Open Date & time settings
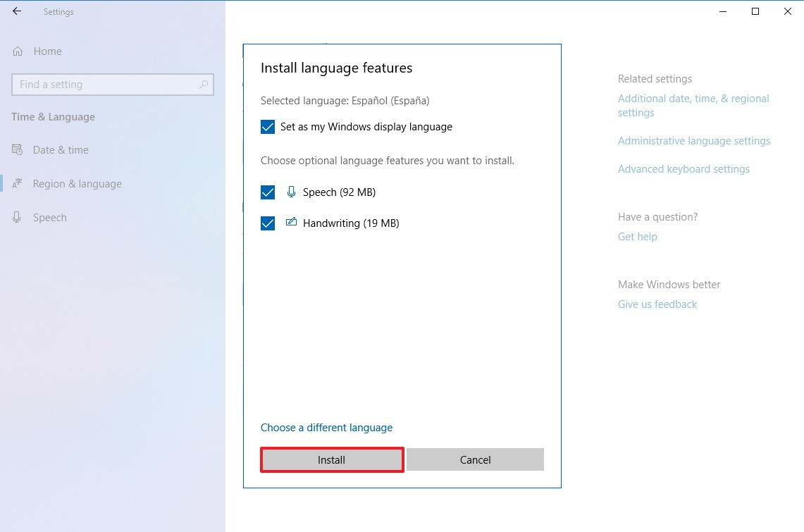Image resolution: width=804 pixels, height=532 pixels. 61,149
